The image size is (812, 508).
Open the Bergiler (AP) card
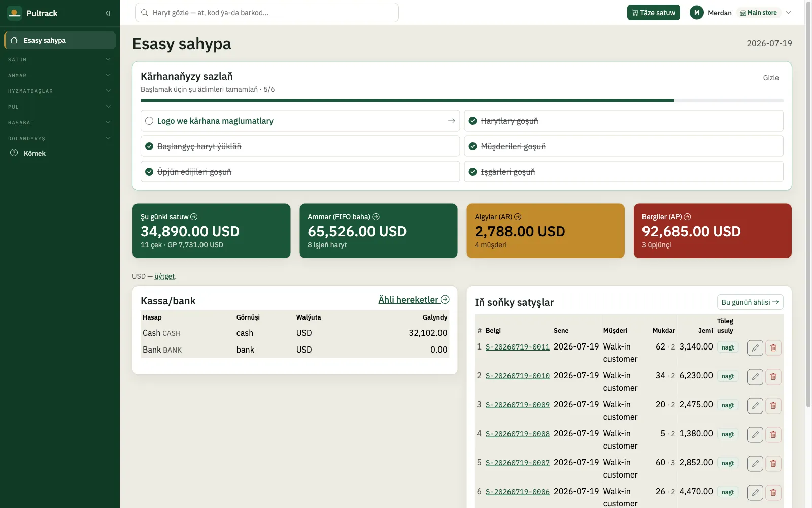click(713, 231)
